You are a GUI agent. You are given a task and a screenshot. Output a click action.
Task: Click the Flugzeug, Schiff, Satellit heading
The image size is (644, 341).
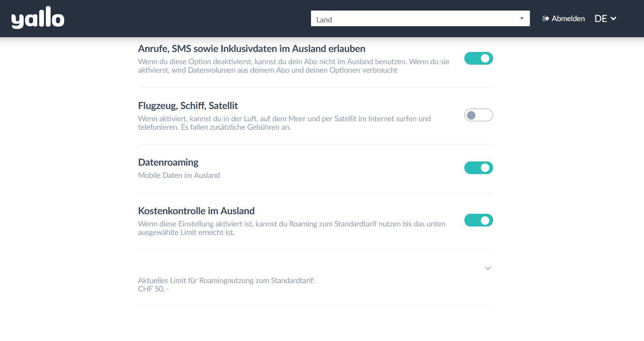tap(188, 106)
